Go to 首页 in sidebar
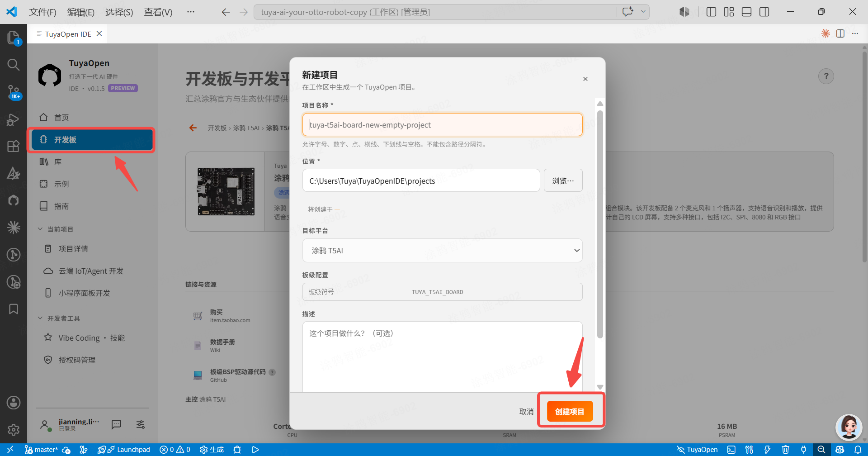Screen dimensions: 868x456 tap(92, 118)
